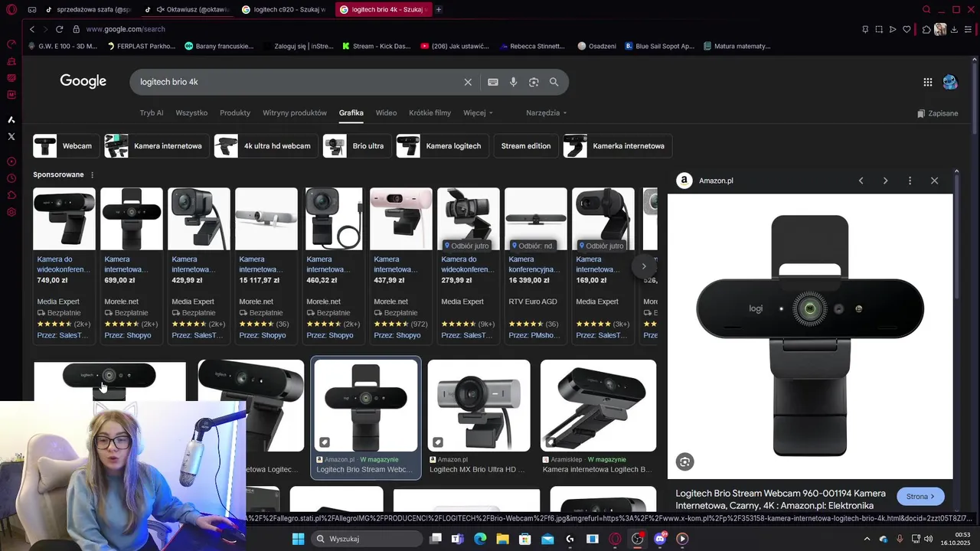Click the Windows taskbar Wyszukaj search box
This screenshot has width=980, height=551.
pyautogui.click(x=367, y=539)
